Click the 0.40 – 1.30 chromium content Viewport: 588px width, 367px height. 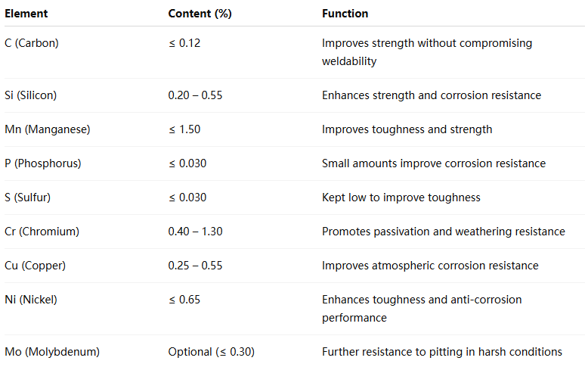(x=196, y=232)
